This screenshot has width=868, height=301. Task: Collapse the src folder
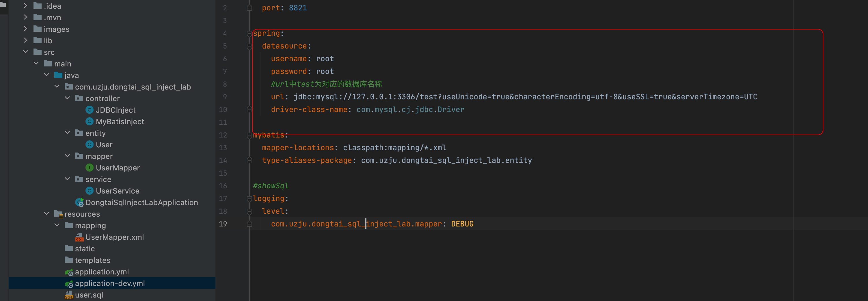pos(26,52)
